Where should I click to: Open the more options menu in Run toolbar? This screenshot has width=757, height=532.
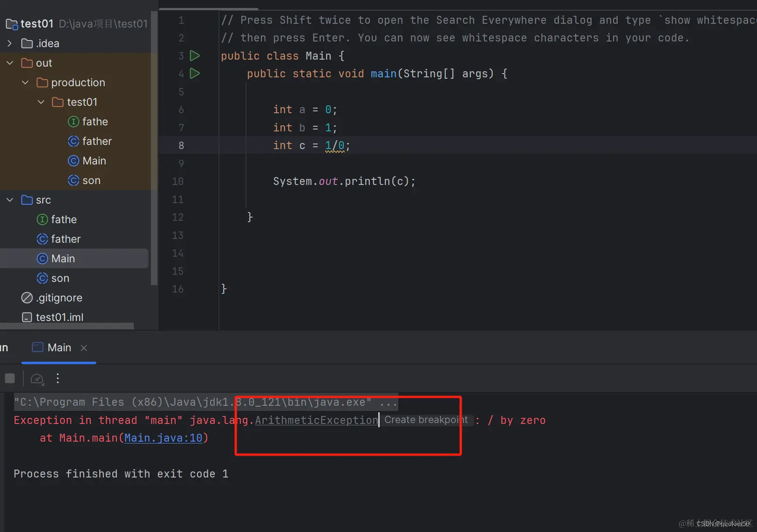(x=58, y=378)
